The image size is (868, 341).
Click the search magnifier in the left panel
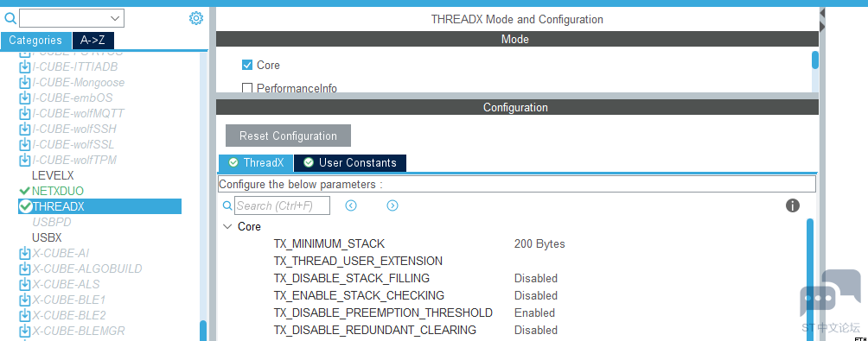[x=10, y=18]
